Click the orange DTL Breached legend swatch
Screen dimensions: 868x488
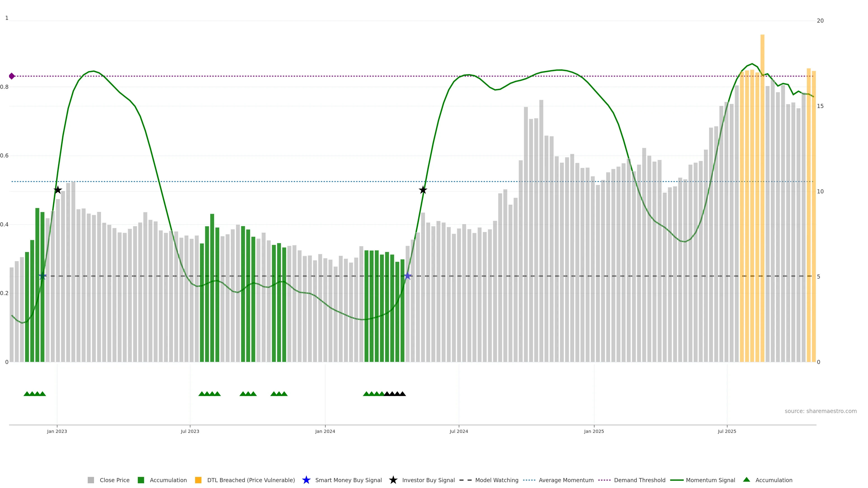[x=198, y=480]
